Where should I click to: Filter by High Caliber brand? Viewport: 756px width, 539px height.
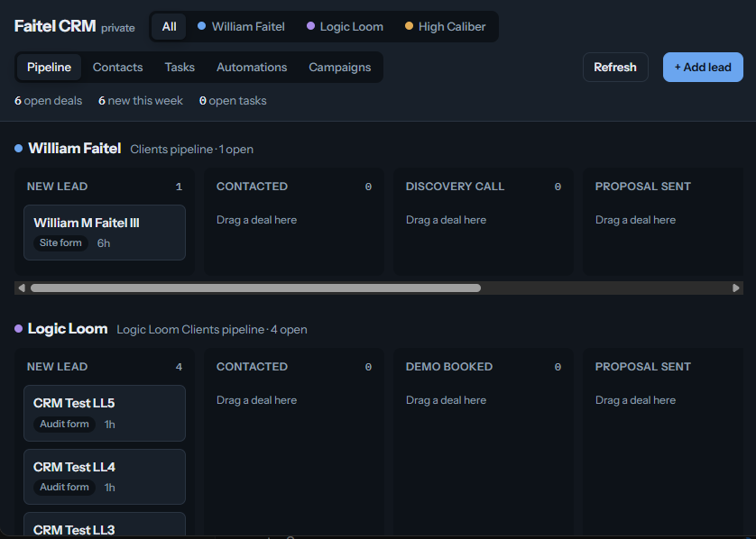click(446, 26)
